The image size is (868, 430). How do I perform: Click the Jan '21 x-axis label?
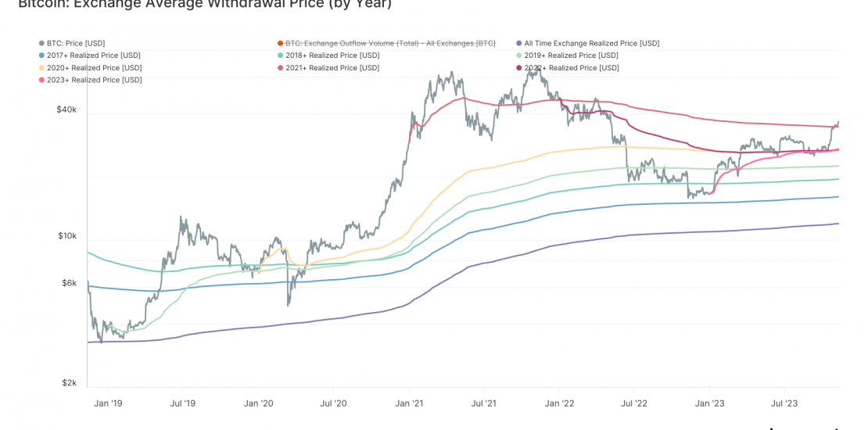409,403
